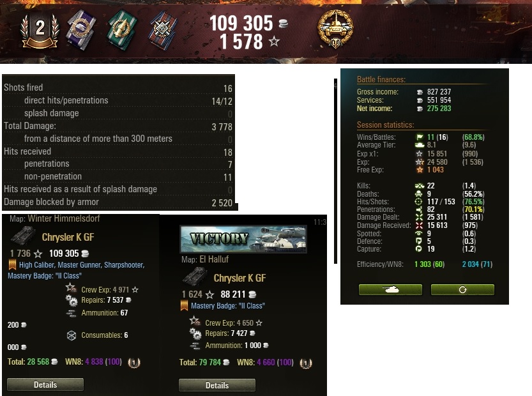Click the Mastery Badge "II Class" link in El Halluf card
532x396 pixels.
[x=227, y=306]
